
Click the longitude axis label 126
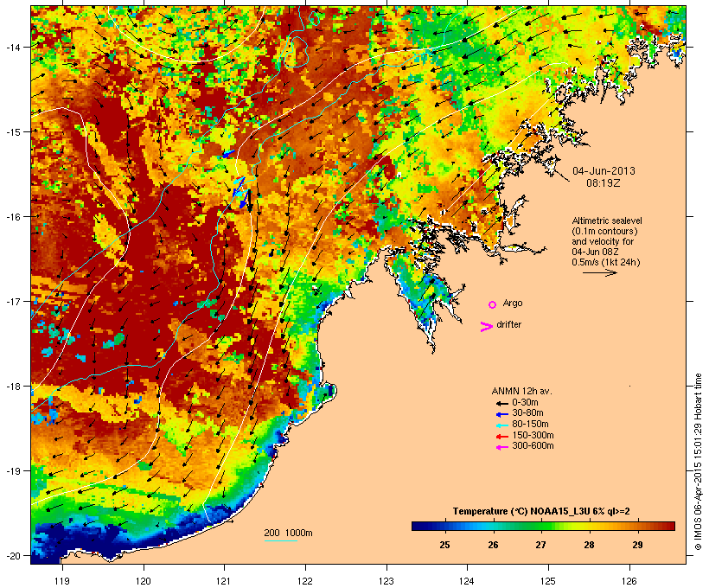pyautogui.click(x=629, y=581)
